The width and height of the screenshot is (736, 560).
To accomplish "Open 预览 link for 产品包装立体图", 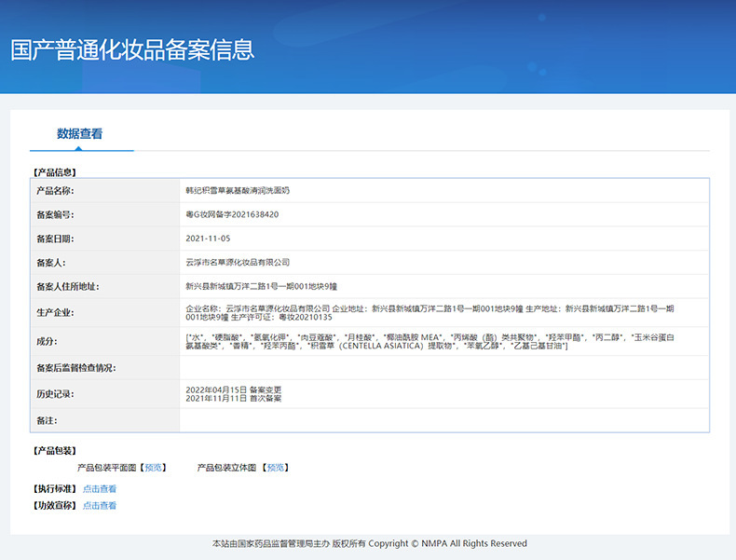I will click(x=276, y=468).
